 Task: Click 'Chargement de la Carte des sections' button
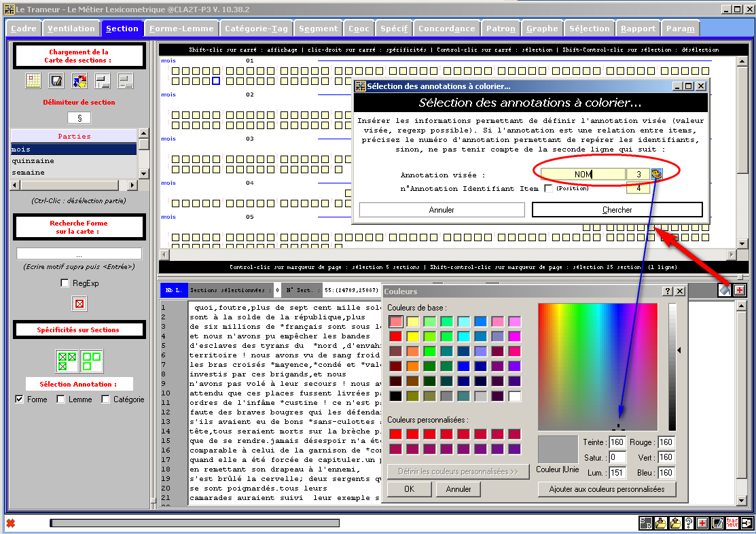pyautogui.click(x=79, y=56)
